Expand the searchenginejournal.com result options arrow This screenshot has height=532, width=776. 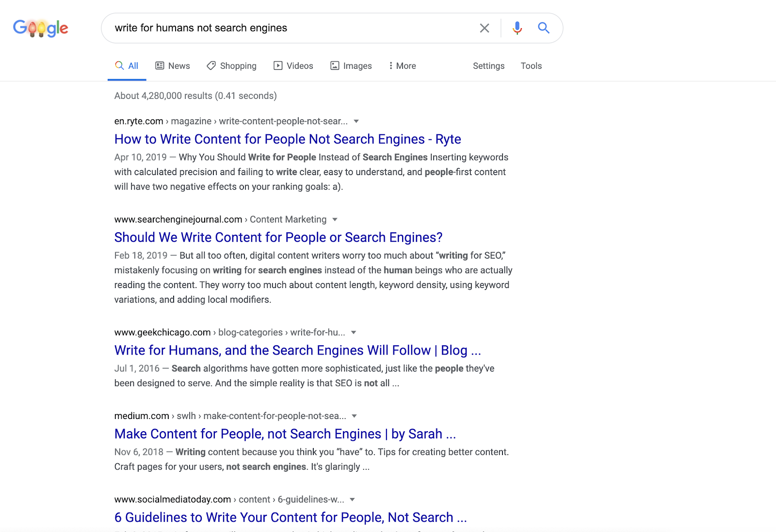click(335, 220)
